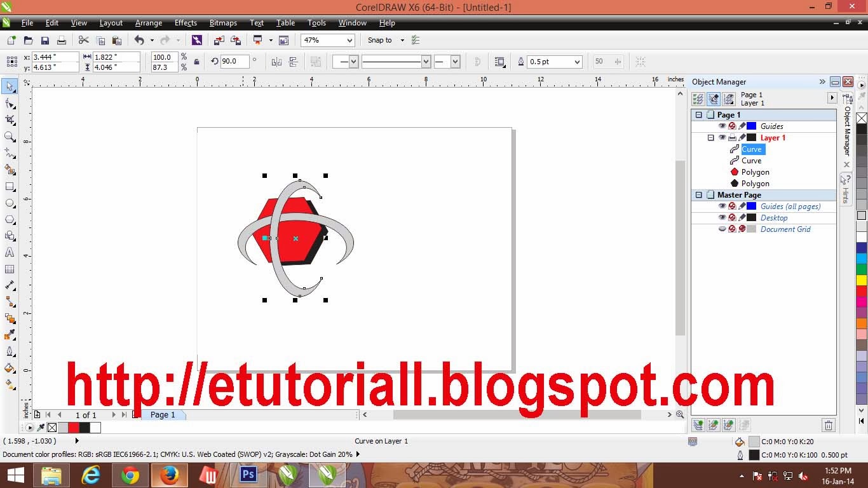Click the rotation angle field 90.0
The height and width of the screenshot is (488, 868).
click(234, 62)
